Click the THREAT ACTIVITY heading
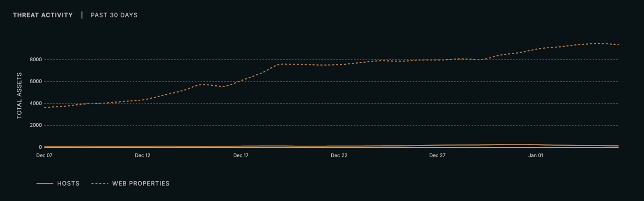Viewport: 644px width, 201px height. click(43, 15)
